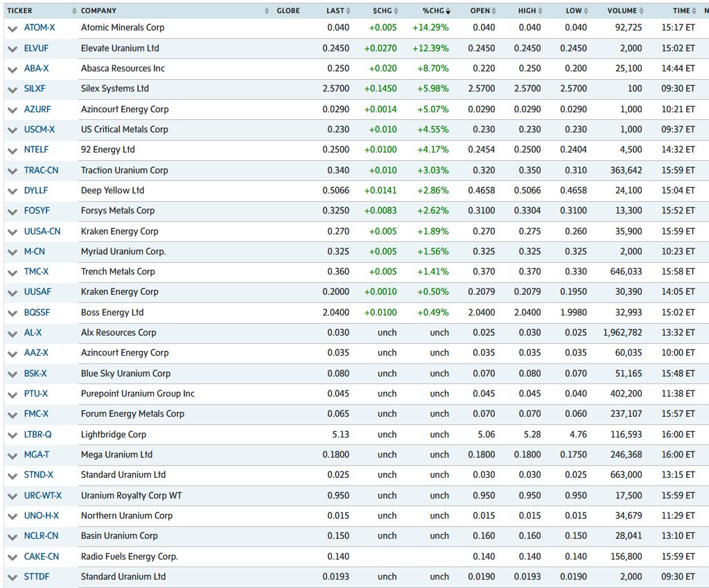
Task: Open the UNO-H-X ticker link
Action: tap(41, 516)
